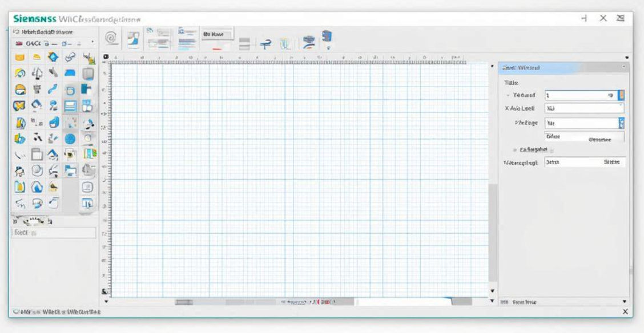The image size is (644, 333).
Task: Open the X-Axis Label dropdown
Action: [621, 104]
